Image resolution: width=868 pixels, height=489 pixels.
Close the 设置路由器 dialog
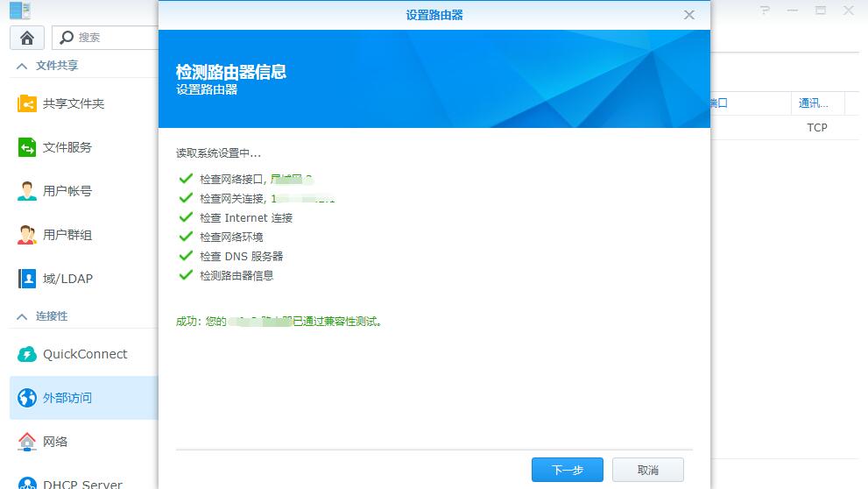pos(689,15)
